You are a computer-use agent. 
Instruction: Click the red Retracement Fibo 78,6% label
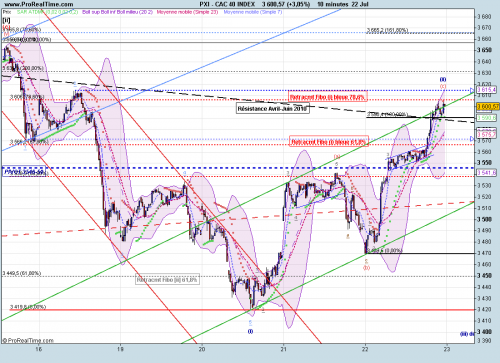[x=328, y=97]
